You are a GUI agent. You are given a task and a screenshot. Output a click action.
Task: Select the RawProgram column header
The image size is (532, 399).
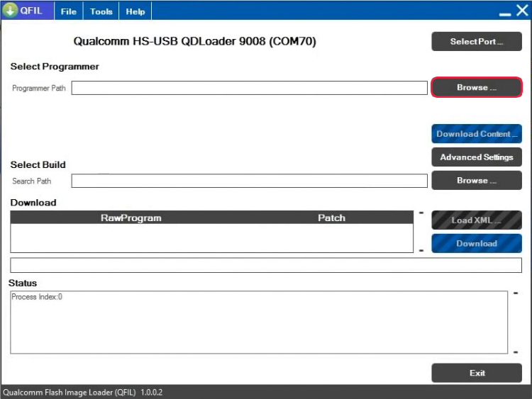tap(131, 218)
